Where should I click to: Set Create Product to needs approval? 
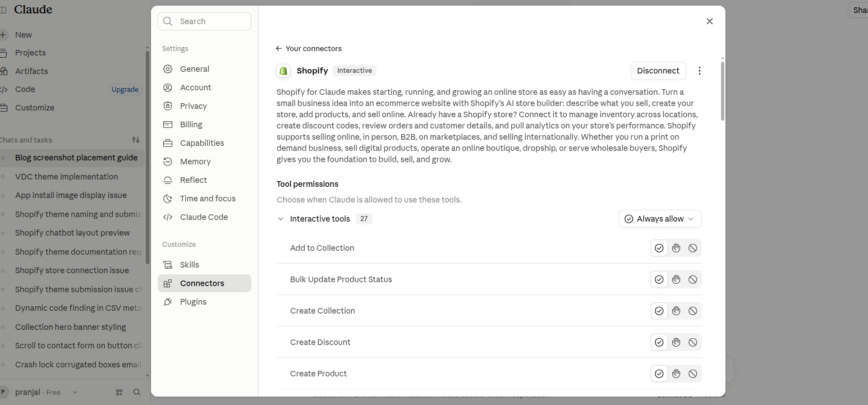coord(676,374)
